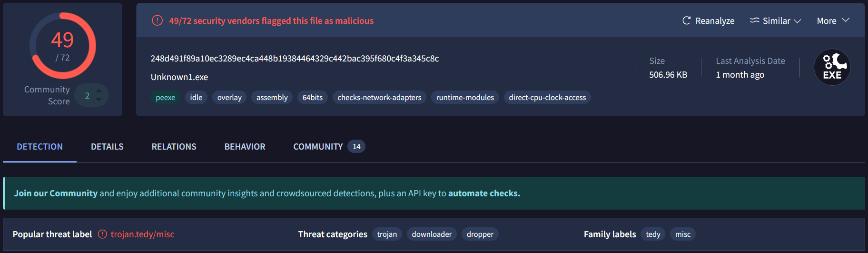
Task: Click the peexe tag
Action: tap(166, 98)
